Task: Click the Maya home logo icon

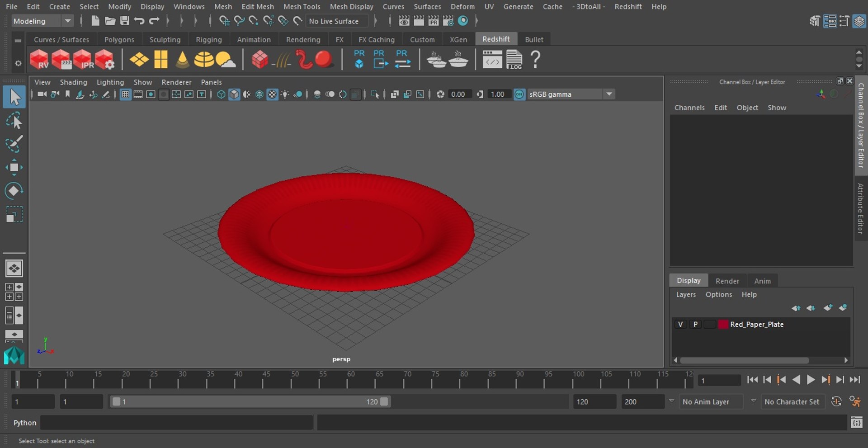Action: pos(14,355)
